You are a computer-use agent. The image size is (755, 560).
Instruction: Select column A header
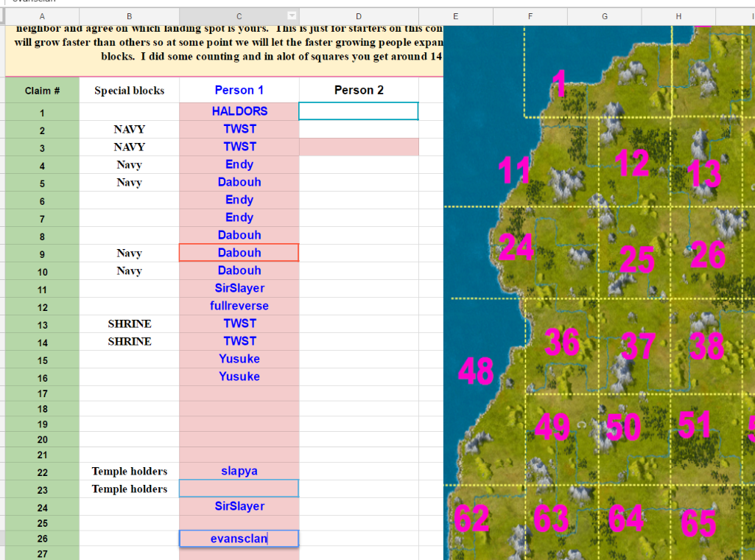[x=42, y=16]
